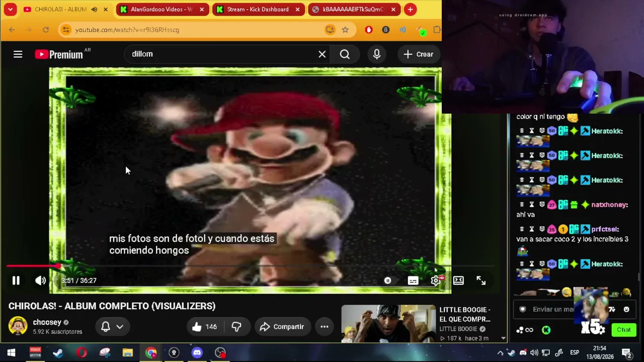This screenshot has height=362, width=644.
Task: Open the choosey channel name link
Action: (x=47, y=322)
